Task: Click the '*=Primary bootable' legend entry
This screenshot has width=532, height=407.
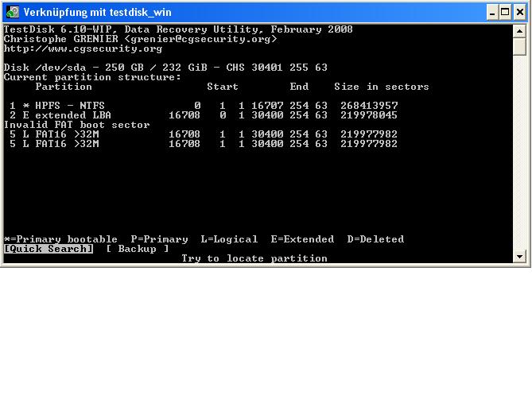Action: click(60, 239)
